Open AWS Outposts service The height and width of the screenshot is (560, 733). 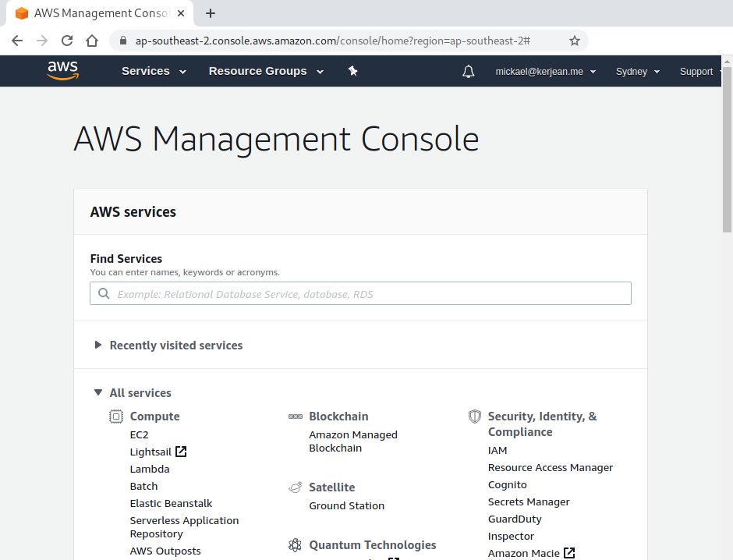pyautogui.click(x=165, y=551)
